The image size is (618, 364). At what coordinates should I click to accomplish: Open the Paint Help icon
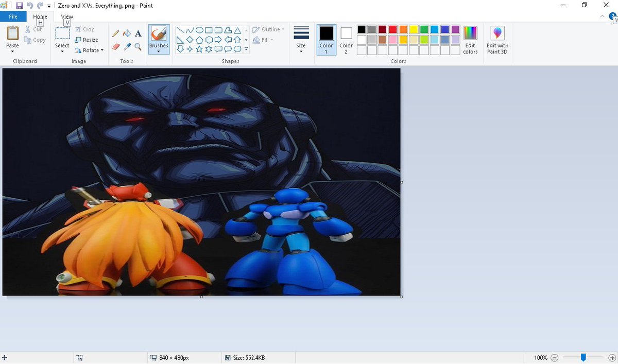(613, 16)
